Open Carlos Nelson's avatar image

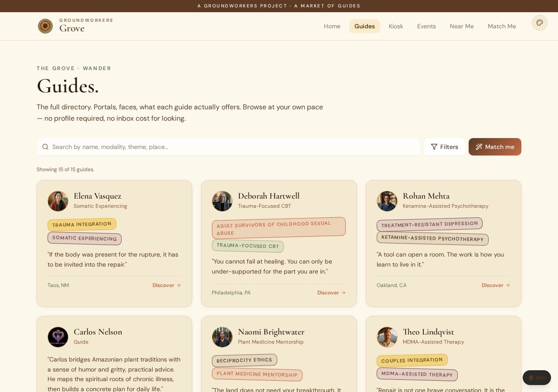pos(58,337)
